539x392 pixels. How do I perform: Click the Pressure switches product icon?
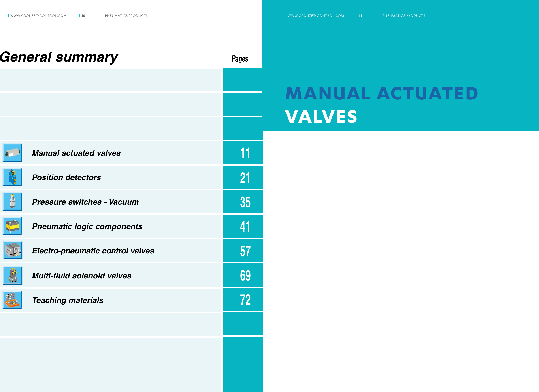click(x=12, y=202)
